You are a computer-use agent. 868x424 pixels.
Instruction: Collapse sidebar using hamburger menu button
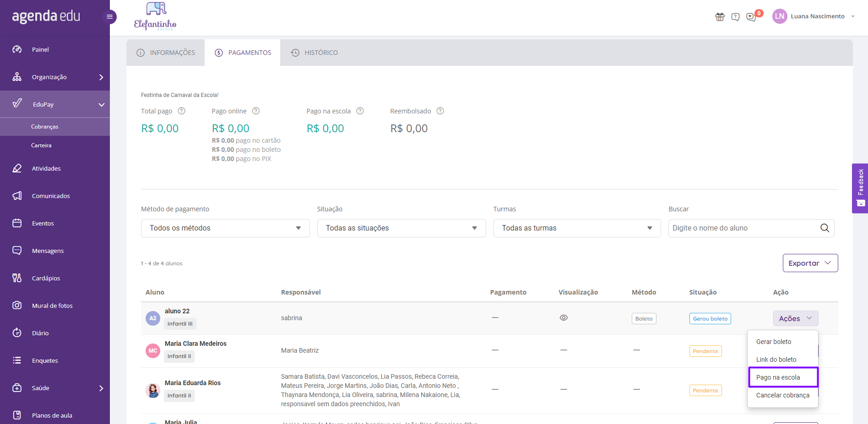(x=109, y=17)
